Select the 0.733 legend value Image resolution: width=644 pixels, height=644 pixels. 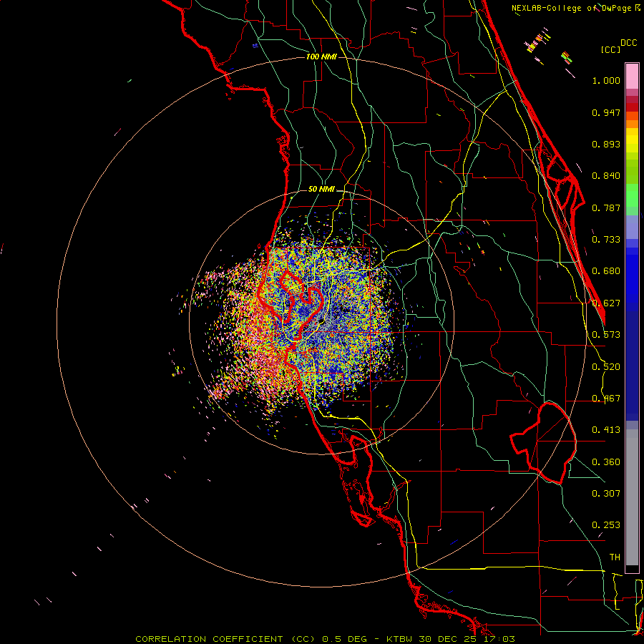(606, 240)
